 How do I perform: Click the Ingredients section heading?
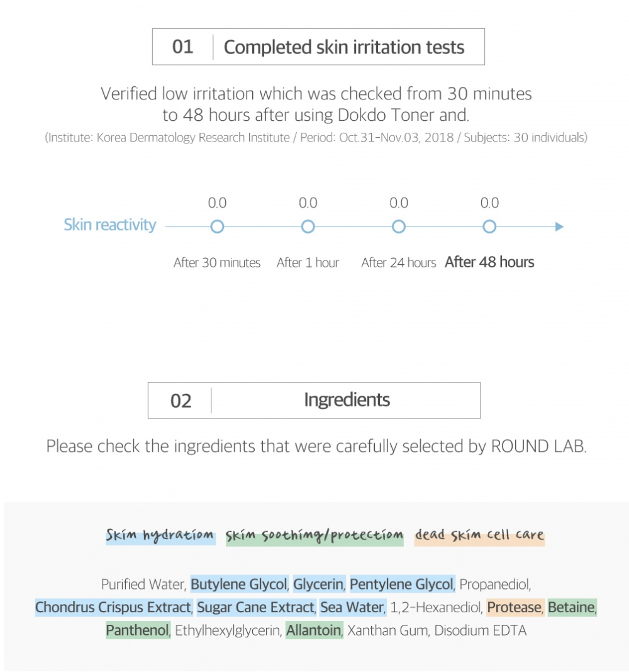[347, 400]
